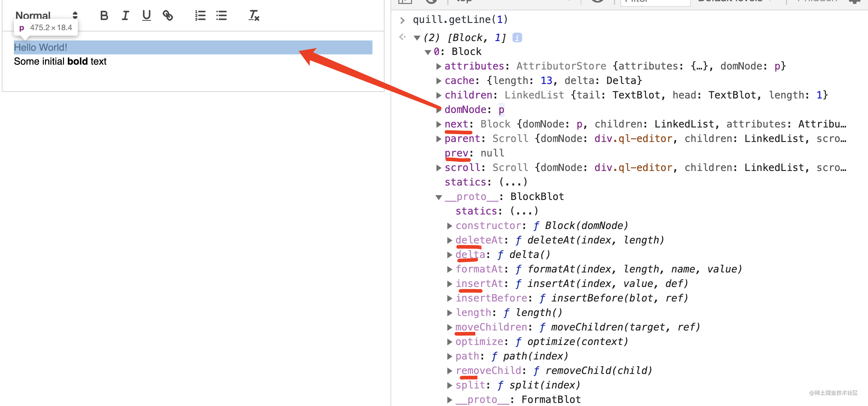Insert a link using the toolbar icon
868x406 pixels.
[x=168, y=15]
